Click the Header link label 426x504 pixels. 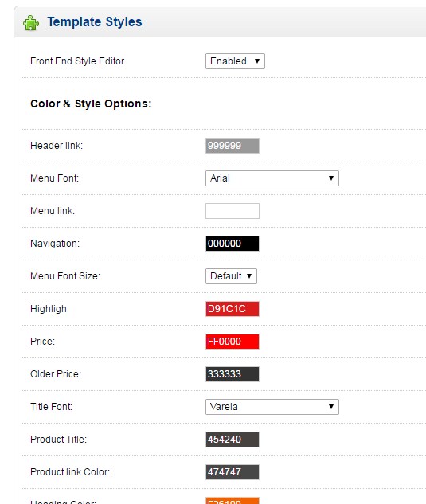pos(57,146)
